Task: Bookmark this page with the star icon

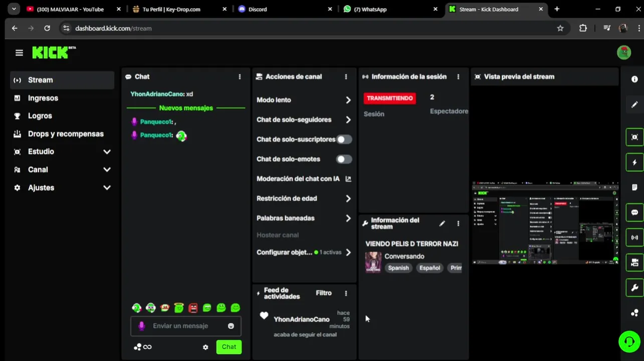Action: [x=560, y=29]
